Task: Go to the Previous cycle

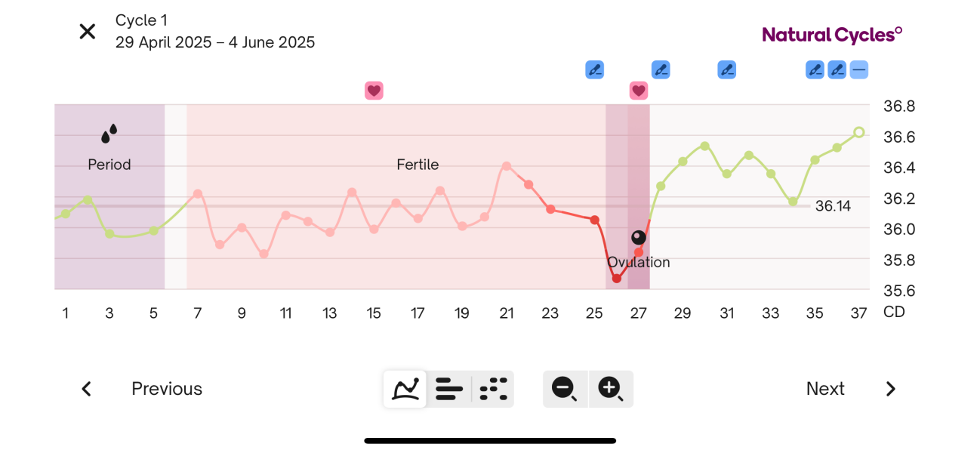Action: pos(166,389)
